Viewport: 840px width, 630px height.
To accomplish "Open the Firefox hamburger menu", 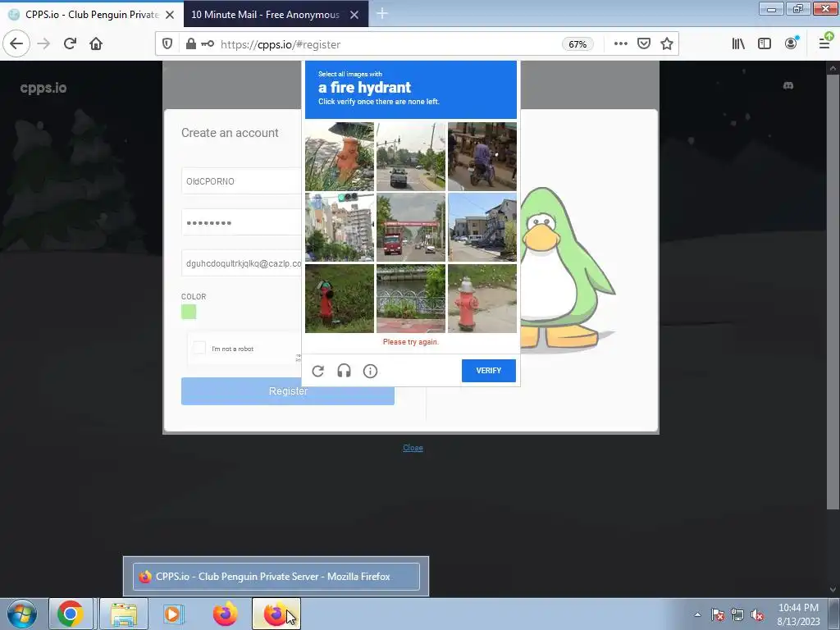I will [x=824, y=44].
